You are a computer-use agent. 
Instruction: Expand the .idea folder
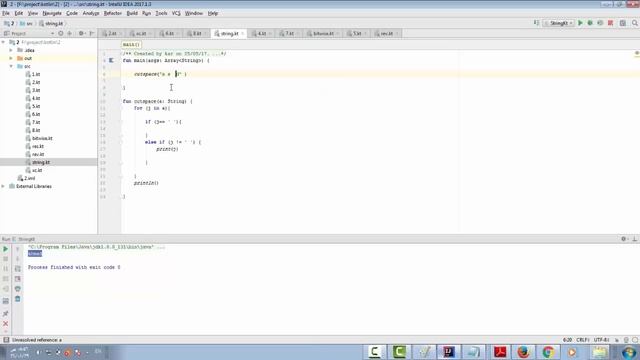(x=11, y=50)
